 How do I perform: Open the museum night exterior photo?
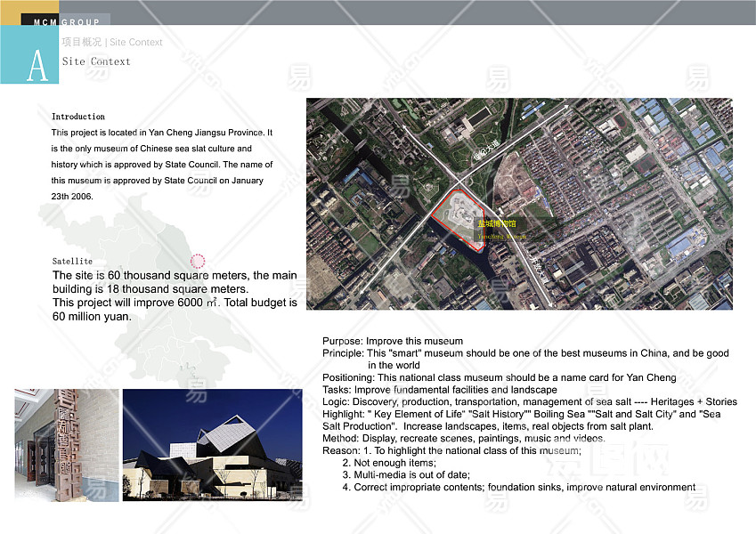(x=212, y=444)
